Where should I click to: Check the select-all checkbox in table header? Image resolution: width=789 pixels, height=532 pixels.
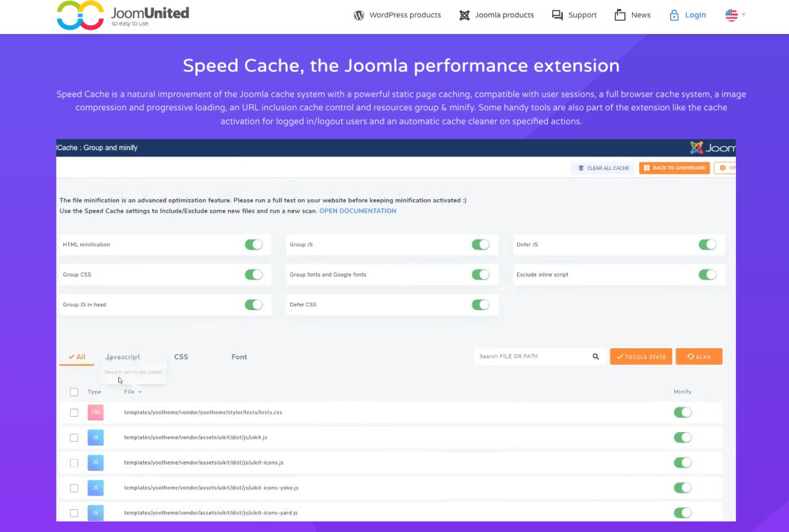74,392
